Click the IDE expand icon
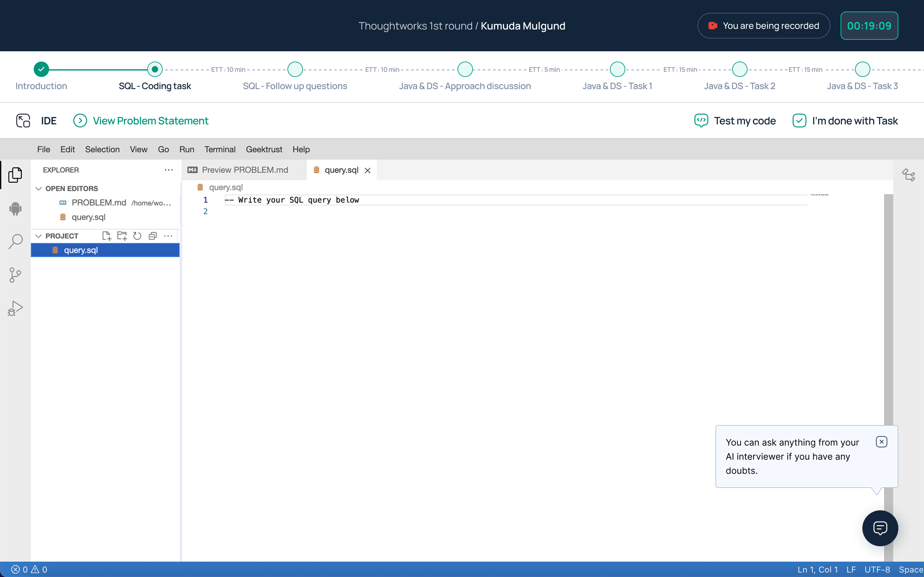The width and height of the screenshot is (924, 577). pyautogui.click(x=23, y=121)
